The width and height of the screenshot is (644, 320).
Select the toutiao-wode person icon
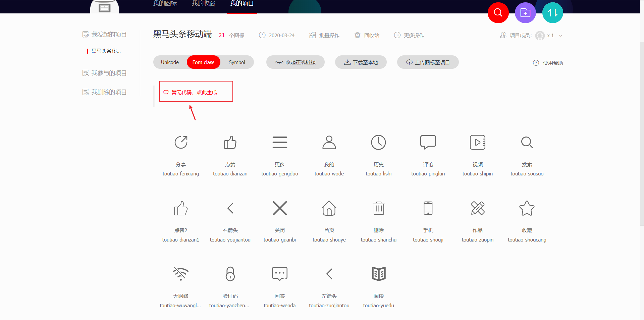[x=329, y=142]
